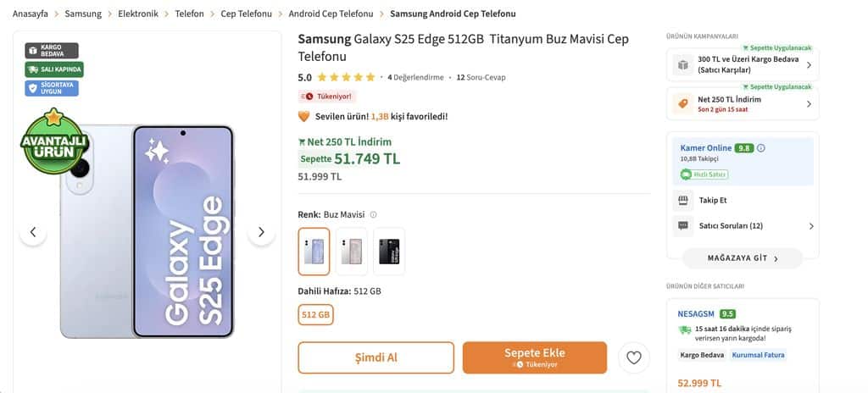This screenshot has width=868, height=393.
Task: Show previous product image with left arrow
Action: 33,232
